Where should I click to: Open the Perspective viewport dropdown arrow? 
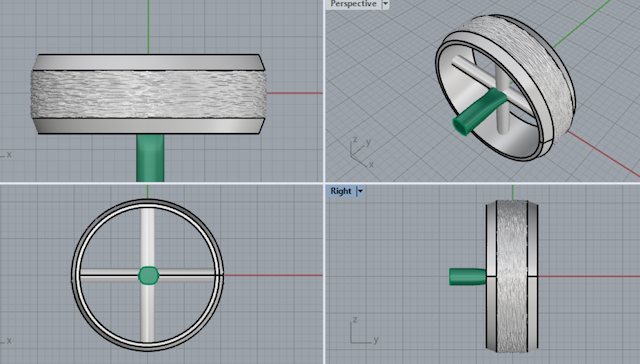tap(385, 4)
